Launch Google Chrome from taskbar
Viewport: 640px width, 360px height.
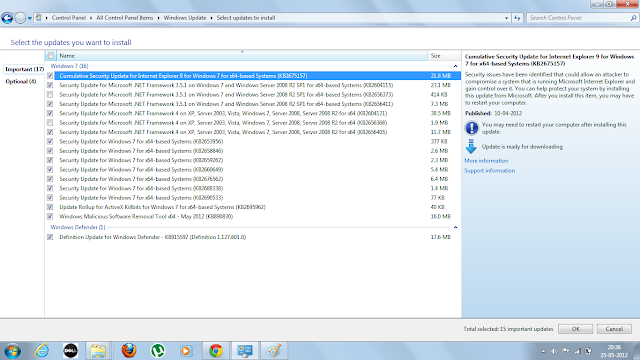pos(216,351)
